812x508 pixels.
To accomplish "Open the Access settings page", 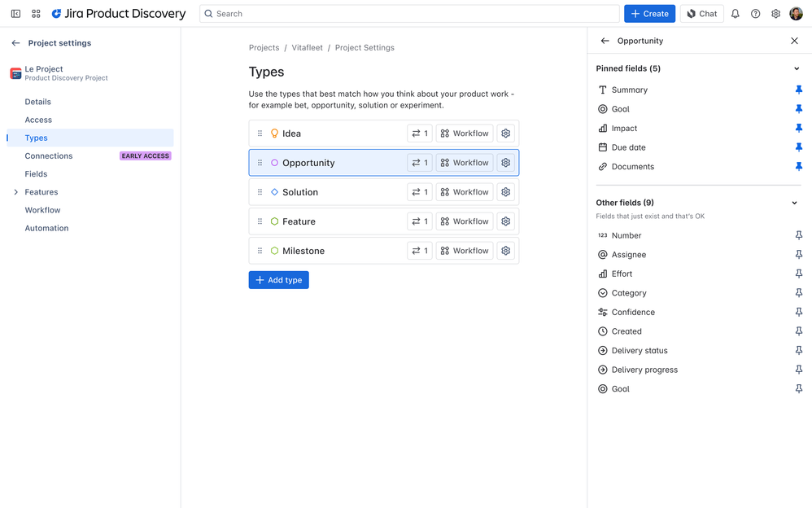I will (x=38, y=120).
